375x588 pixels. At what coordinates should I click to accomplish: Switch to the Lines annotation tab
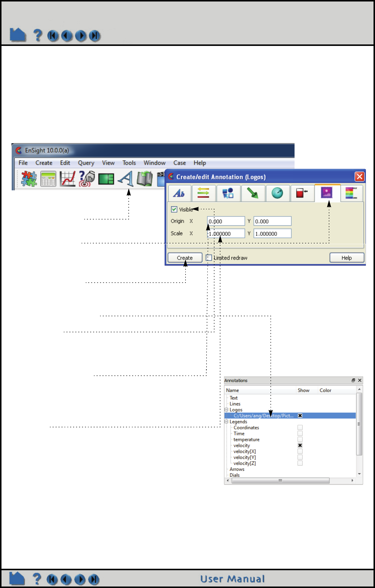(204, 193)
